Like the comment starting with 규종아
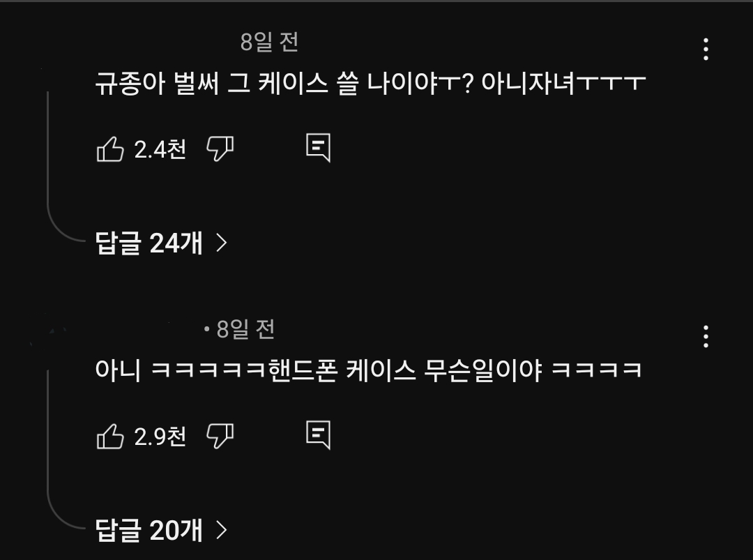 click(110, 149)
